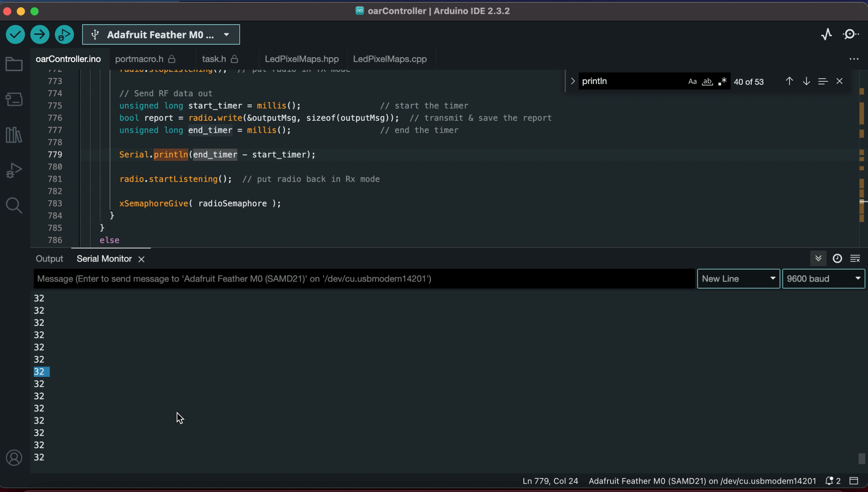Click the Ln 779, Col 24 status entry
Viewport: 868px width, 492px height.
[x=550, y=481]
